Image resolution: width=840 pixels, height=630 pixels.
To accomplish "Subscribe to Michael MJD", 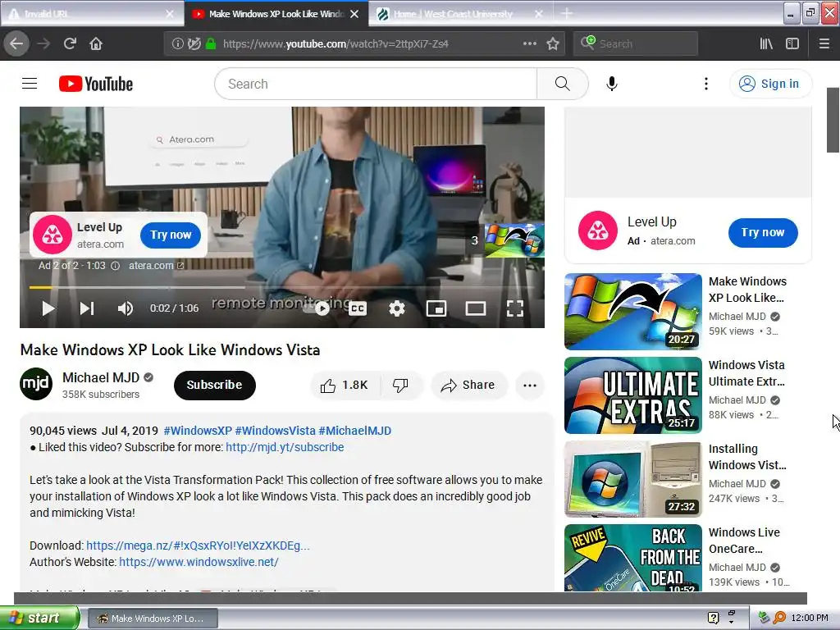I will (x=214, y=386).
